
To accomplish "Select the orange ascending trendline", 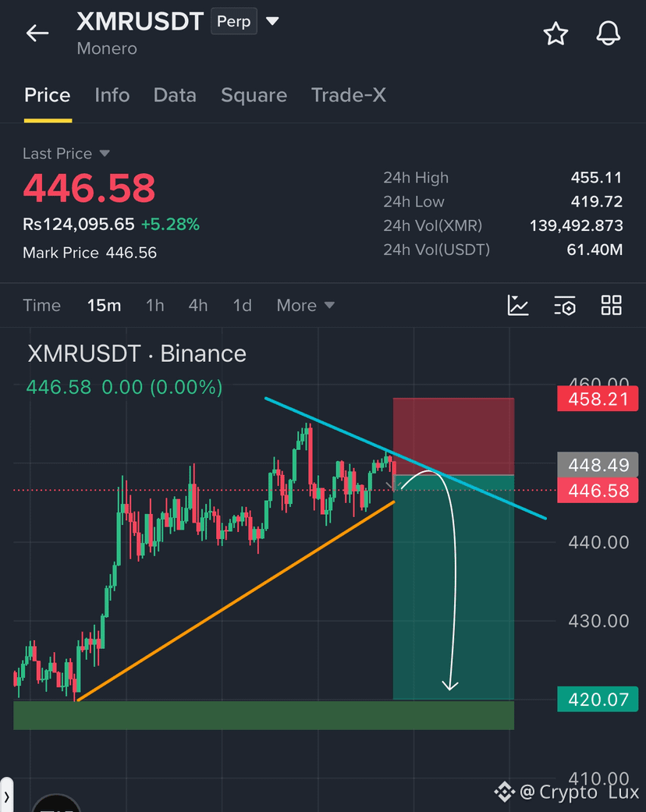I will coord(236,601).
